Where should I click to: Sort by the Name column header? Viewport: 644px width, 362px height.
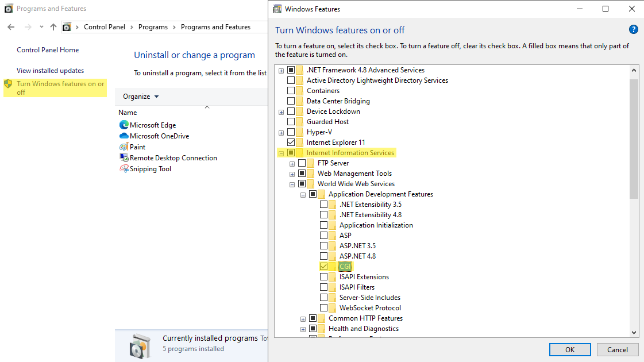pyautogui.click(x=128, y=113)
